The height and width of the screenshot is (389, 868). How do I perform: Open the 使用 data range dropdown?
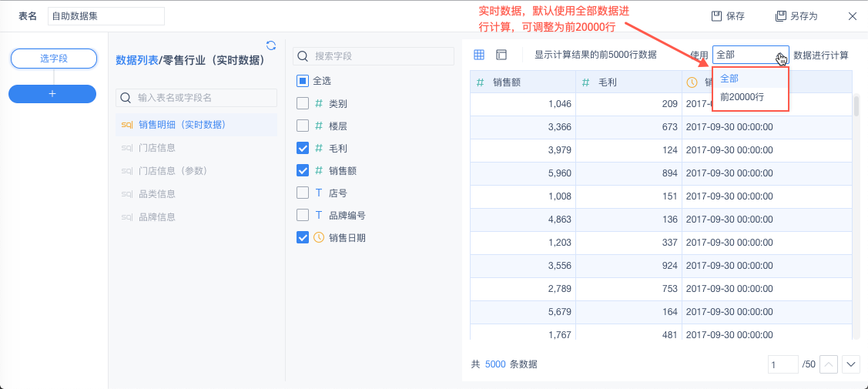point(750,55)
